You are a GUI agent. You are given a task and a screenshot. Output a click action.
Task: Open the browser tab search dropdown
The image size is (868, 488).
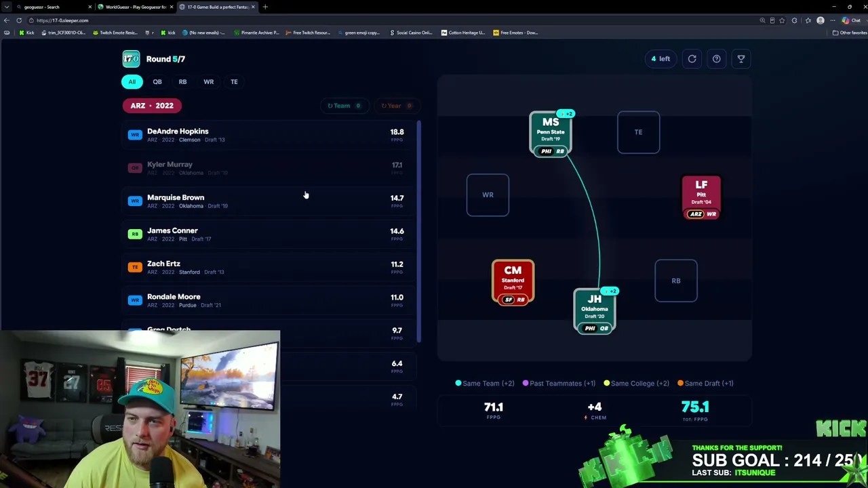(6, 7)
